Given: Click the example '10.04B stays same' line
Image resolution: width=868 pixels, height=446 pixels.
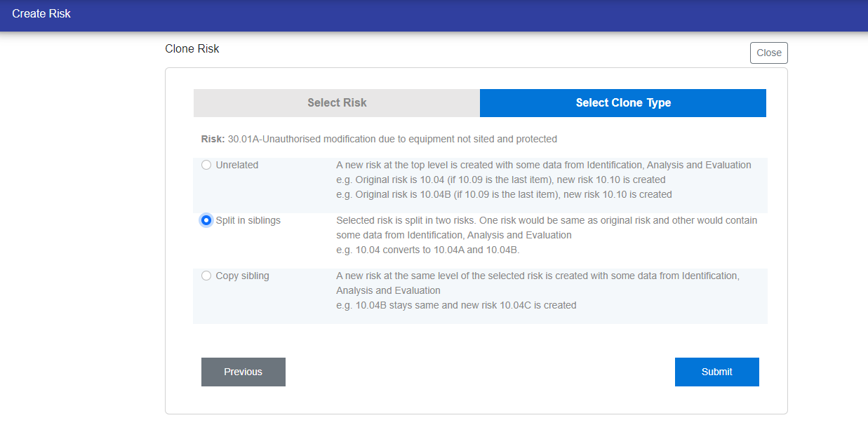Looking at the screenshot, I should click(456, 305).
